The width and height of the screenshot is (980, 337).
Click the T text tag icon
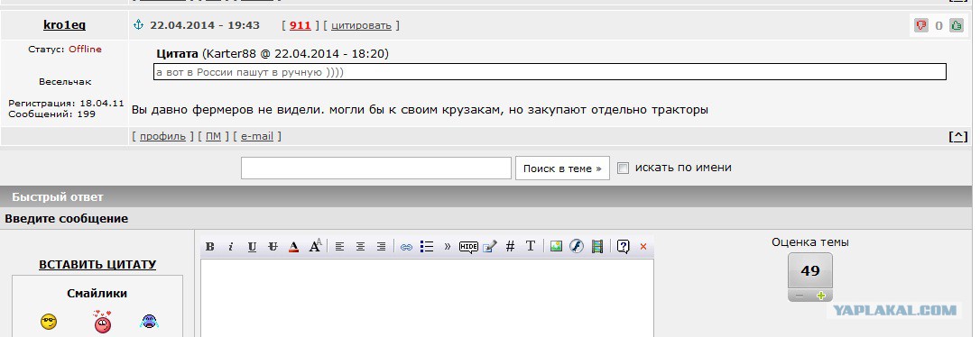tap(530, 246)
